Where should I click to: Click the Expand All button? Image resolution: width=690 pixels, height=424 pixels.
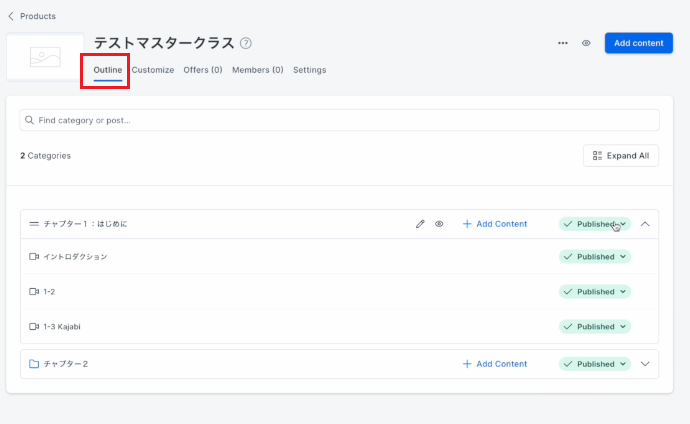click(x=620, y=156)
